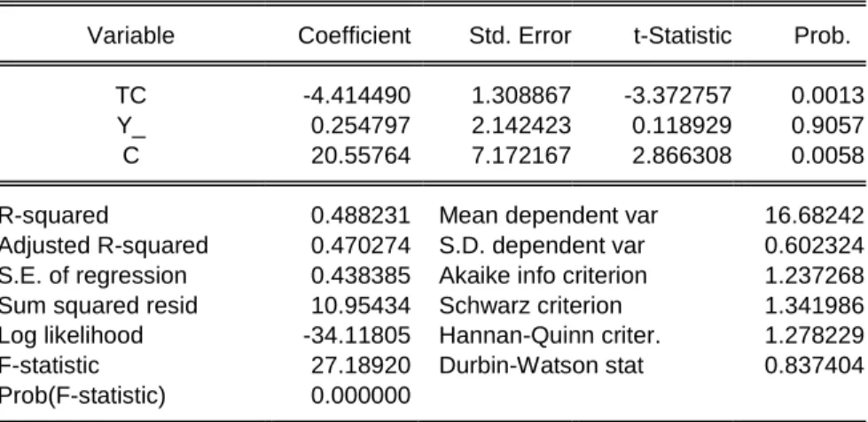
Task: Click TC coefficient value -4.414490
Action: (x=357, y=96)
